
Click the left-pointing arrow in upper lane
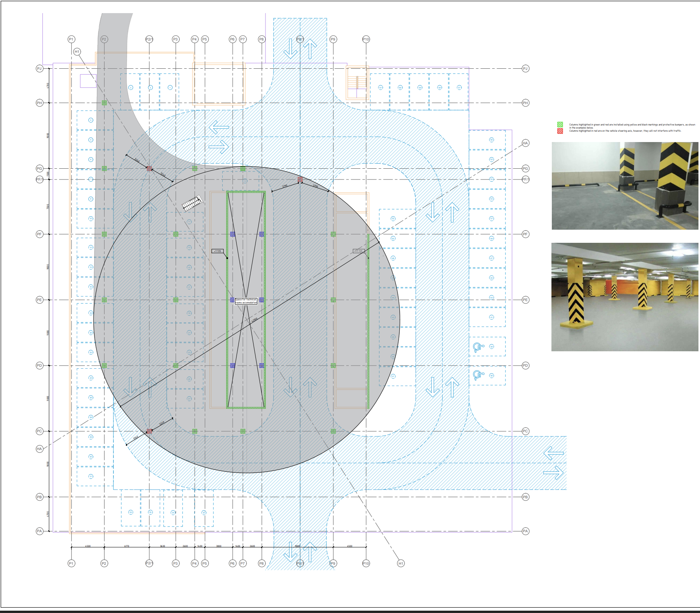click(219, 127)
